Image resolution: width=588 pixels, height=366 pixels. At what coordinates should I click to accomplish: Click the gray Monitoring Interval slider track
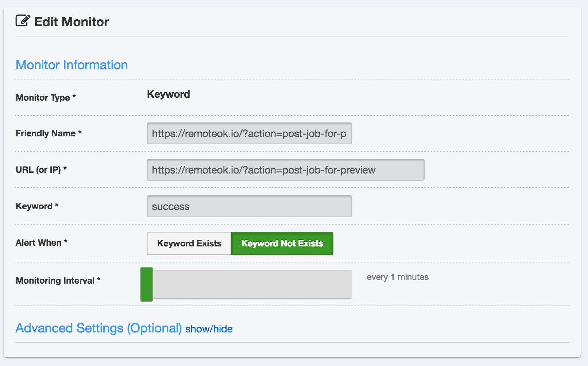[x=252, y=284]
